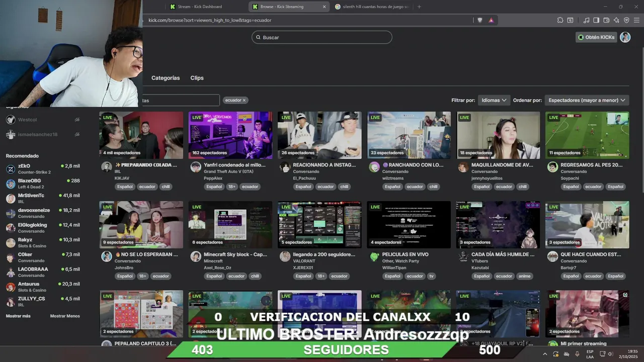This screenshot has height=362, width=644.
Task: Click Mostrar más in Recomendado list
Action: point(18,316)
